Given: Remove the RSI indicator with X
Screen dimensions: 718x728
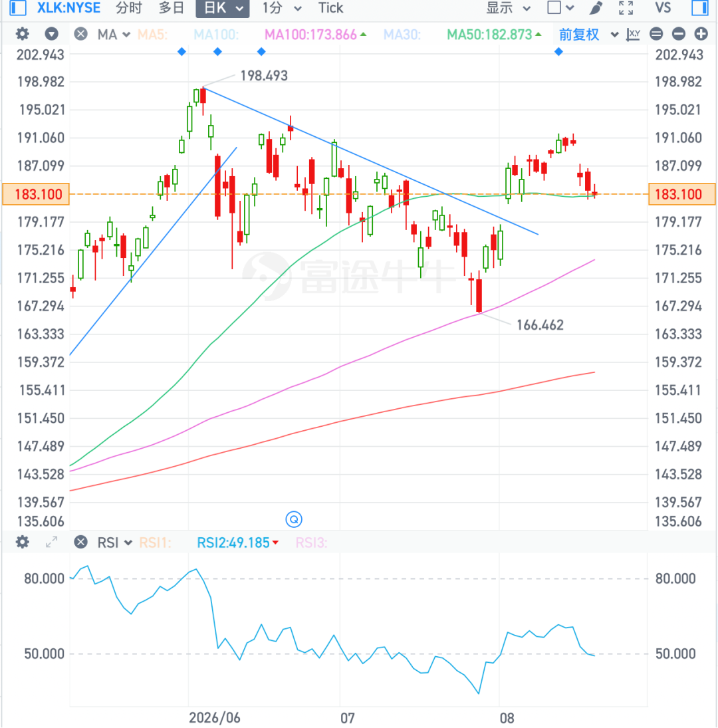Looking at the screenshot, I should pos(80,543).
